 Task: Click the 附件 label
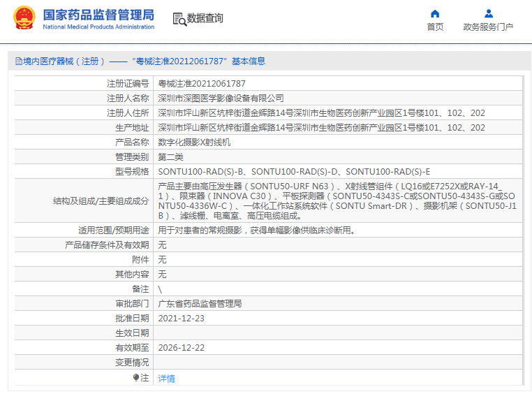pyautogui.click(x=140, y=260)
